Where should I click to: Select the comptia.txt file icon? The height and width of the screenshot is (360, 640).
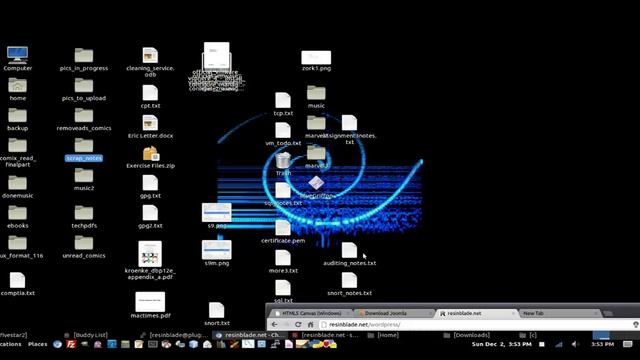pyautogui.click(x=18, y=280)
